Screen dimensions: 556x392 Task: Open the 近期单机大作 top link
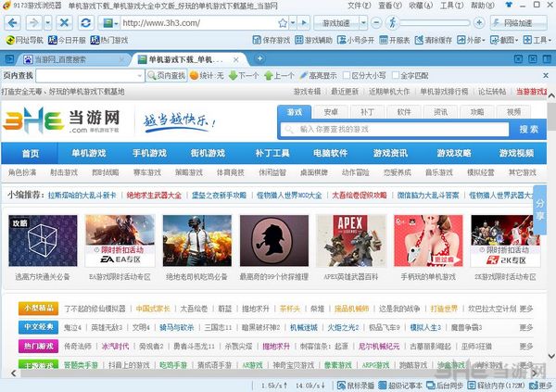point(389,92)
